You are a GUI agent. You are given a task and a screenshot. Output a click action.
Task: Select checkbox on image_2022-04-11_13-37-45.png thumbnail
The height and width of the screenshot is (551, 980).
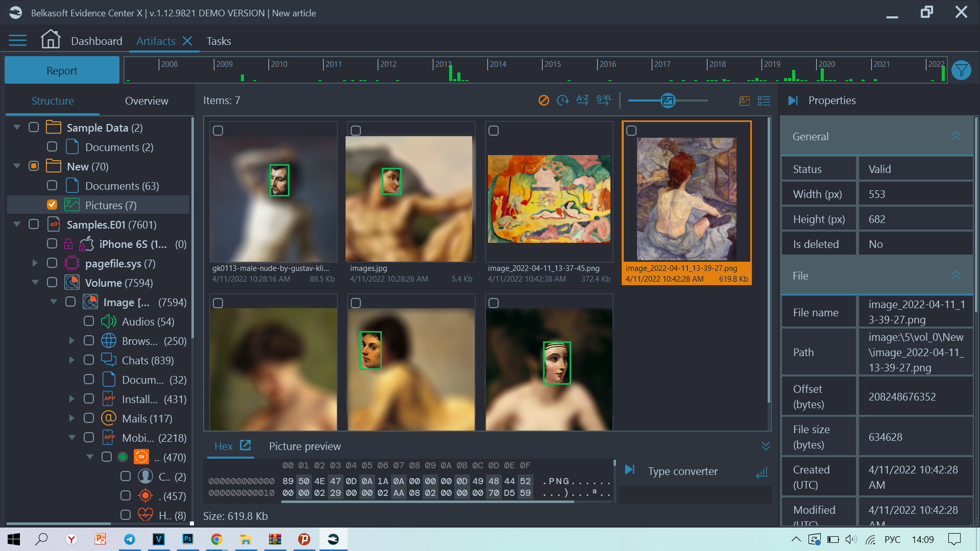(x=494, y=131)
